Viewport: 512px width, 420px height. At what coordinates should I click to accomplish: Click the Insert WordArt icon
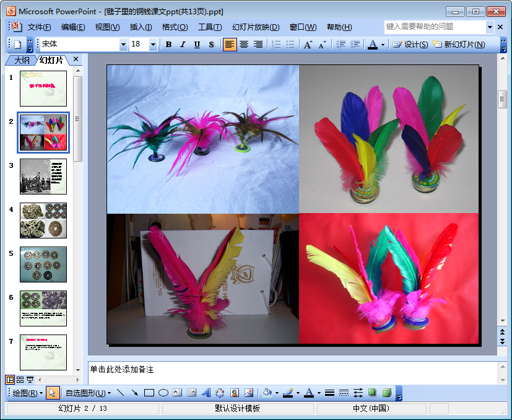pyautogui.click(x=206, y=393)
